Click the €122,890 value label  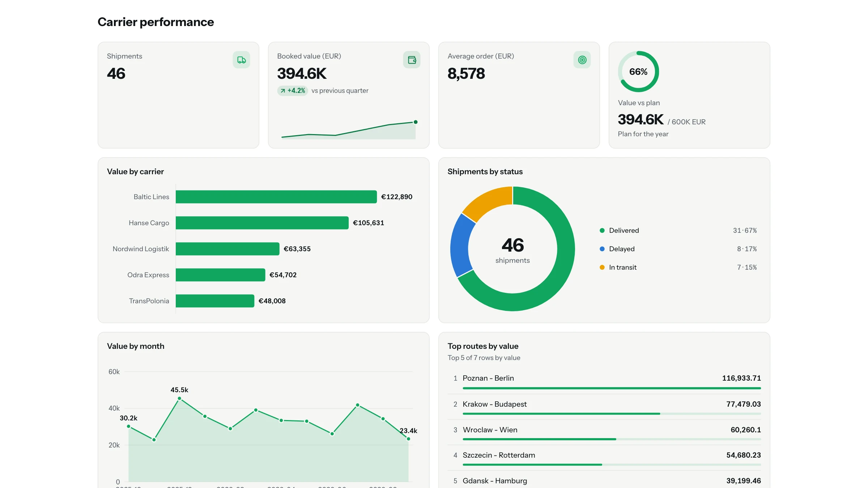coord(397,197)
